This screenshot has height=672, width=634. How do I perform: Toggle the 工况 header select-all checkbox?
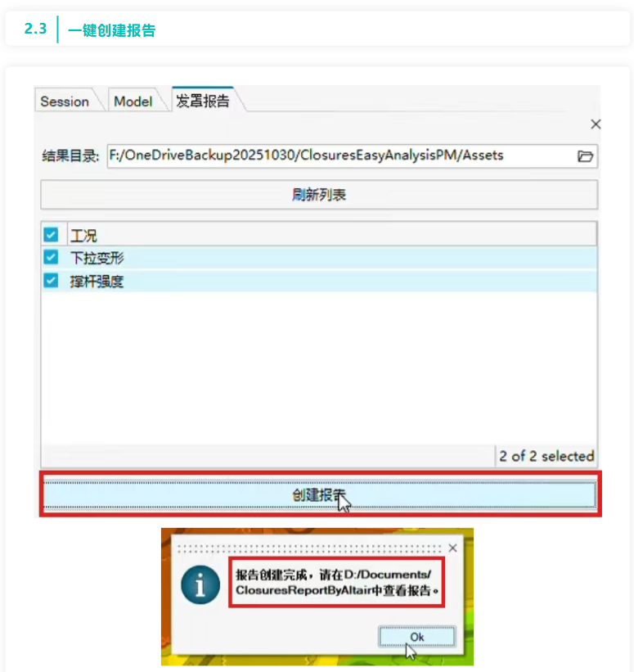(x=51, y=234)
